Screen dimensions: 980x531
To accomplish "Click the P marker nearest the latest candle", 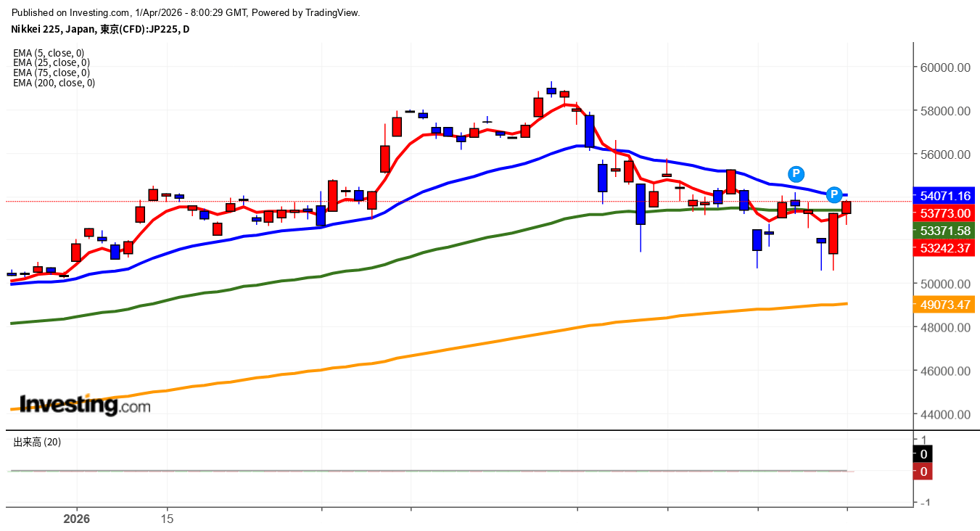I will pos(834,194).
